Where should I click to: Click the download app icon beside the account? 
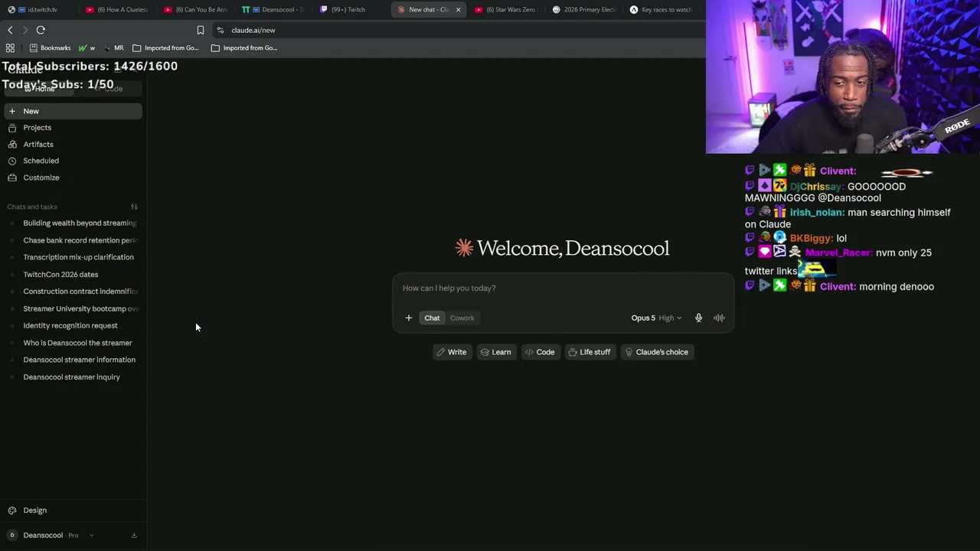(134, 536)
